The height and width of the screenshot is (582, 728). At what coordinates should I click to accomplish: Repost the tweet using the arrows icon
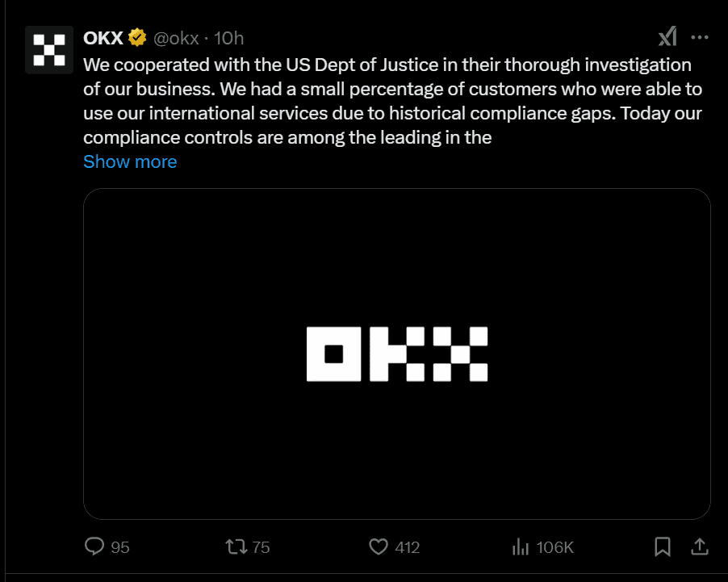[x=236, y=546]
